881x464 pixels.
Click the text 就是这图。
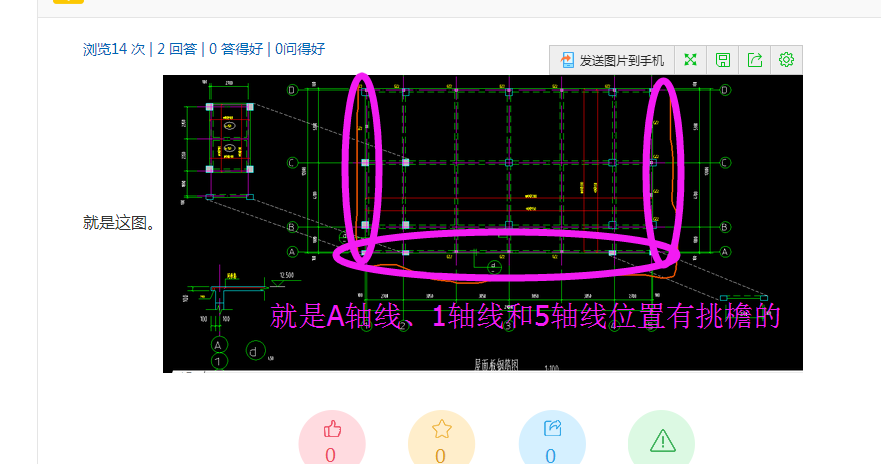coord(119,223)
